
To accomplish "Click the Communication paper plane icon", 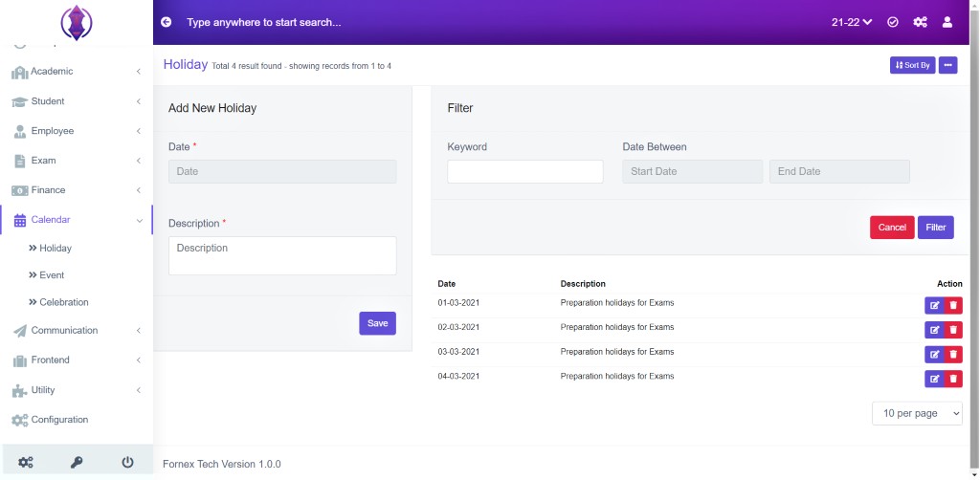I will [20, 331].
